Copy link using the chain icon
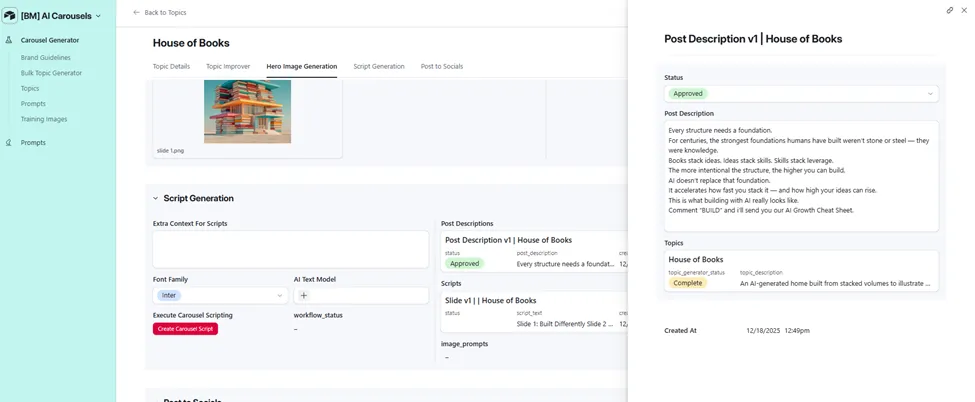Image resolution: width=975 pixels, height=402 pixels. pyautogui.click(x=950, y=10)
